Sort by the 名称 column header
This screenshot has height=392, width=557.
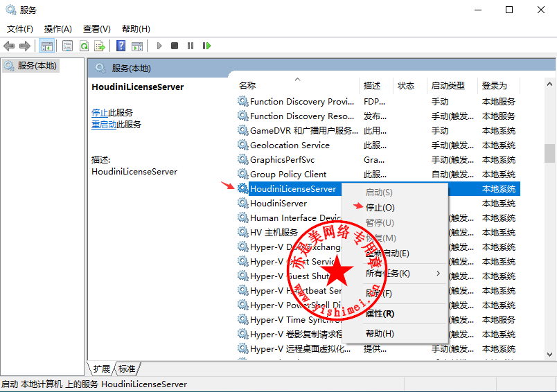pyautogui.click(x=298, y=85)
